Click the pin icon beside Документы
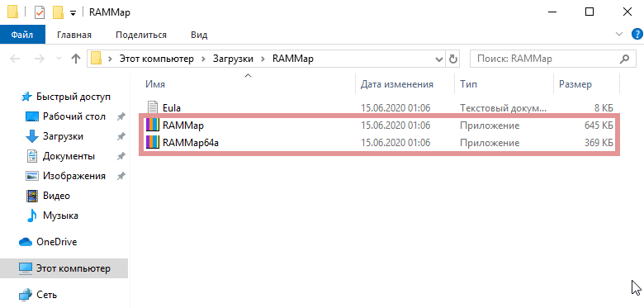Image resolution: width=644 pixels, height=308 pixels. (121, 156)
